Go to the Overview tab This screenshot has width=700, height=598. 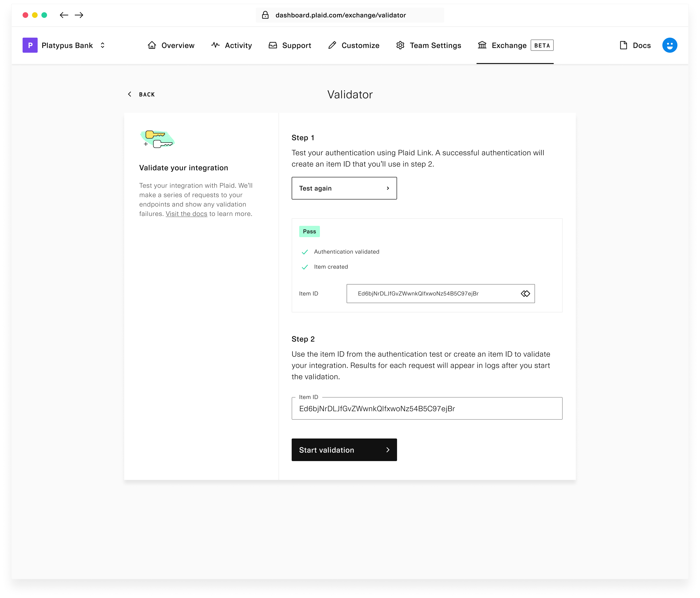click(171, 45)
